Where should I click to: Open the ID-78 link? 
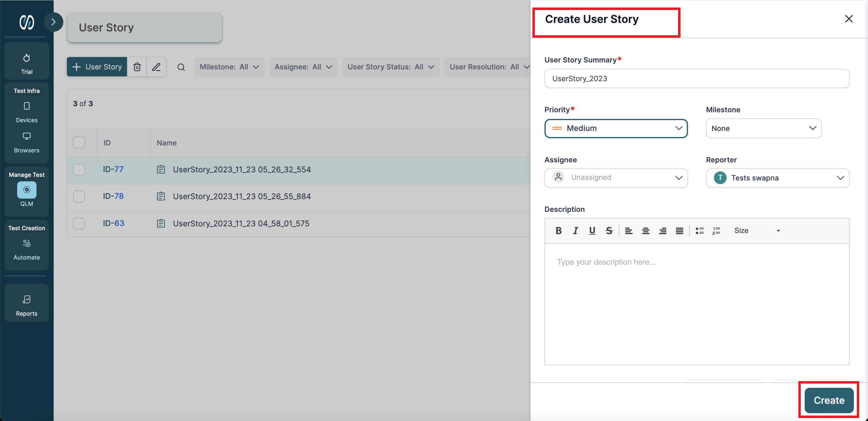(113, 196)
